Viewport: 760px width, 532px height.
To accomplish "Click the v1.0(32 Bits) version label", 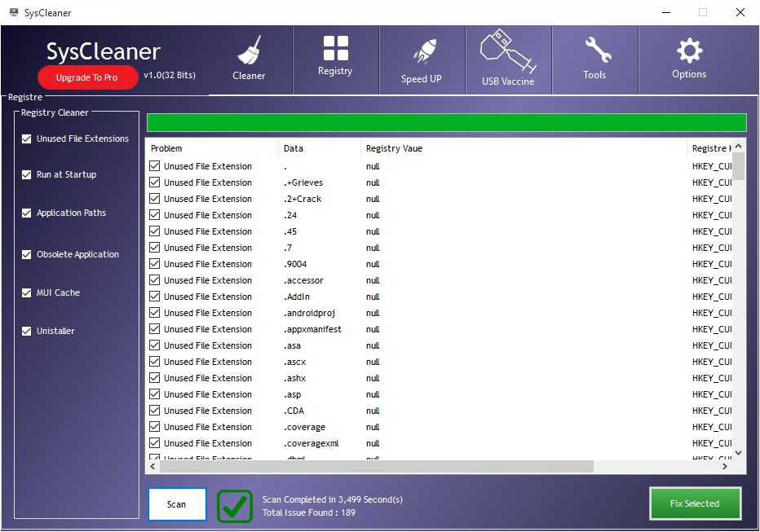I will [170, 75].
